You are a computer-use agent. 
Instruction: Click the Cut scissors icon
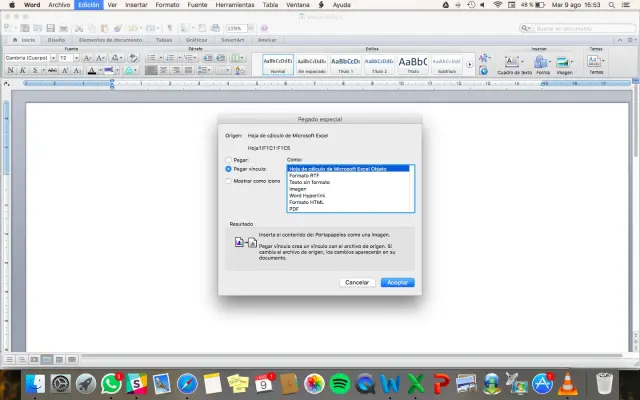[x=79, y=28]
